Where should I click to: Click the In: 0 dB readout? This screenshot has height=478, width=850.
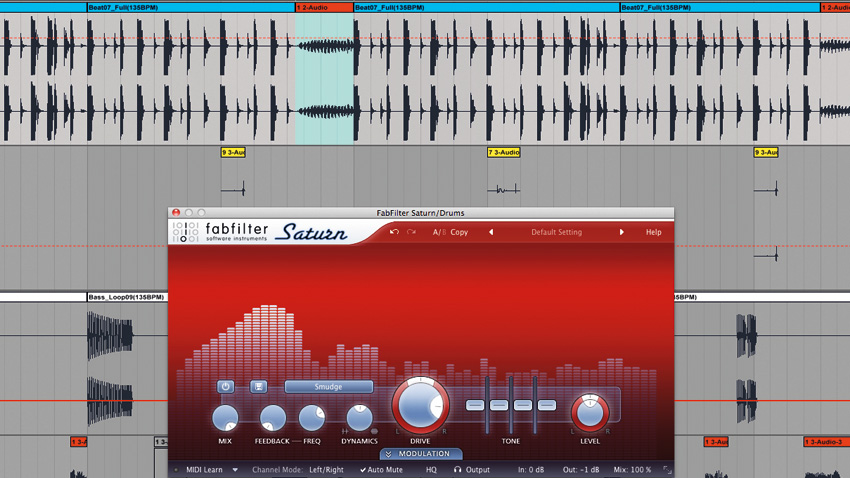(x=531, y=470)
